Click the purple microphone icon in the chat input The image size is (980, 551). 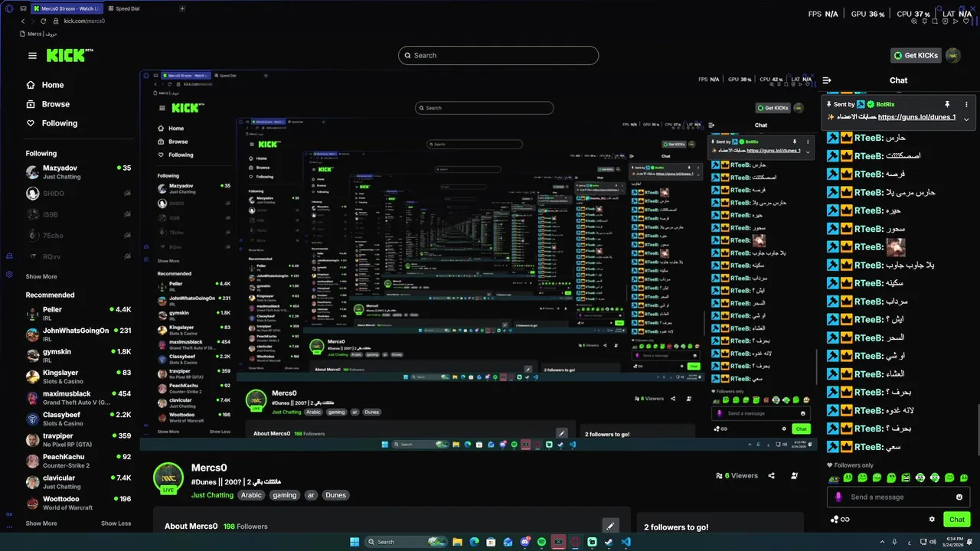pyautogui.click(x=838, y=497)
